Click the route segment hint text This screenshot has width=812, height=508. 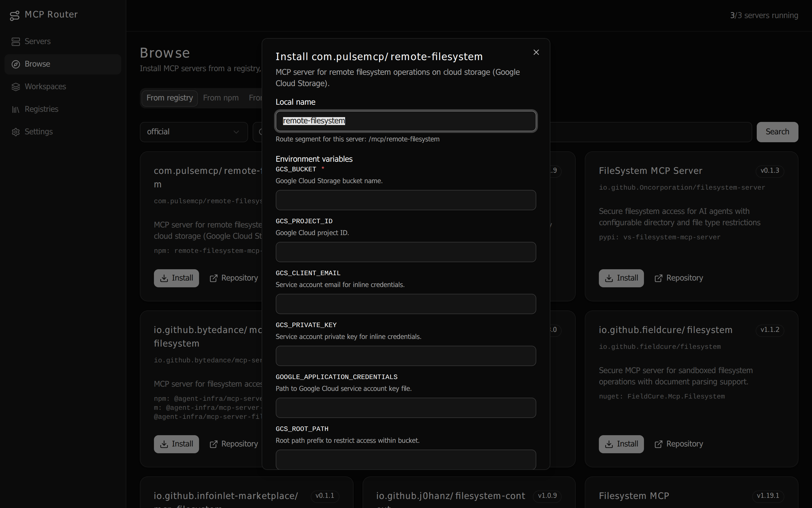point(357,139)
